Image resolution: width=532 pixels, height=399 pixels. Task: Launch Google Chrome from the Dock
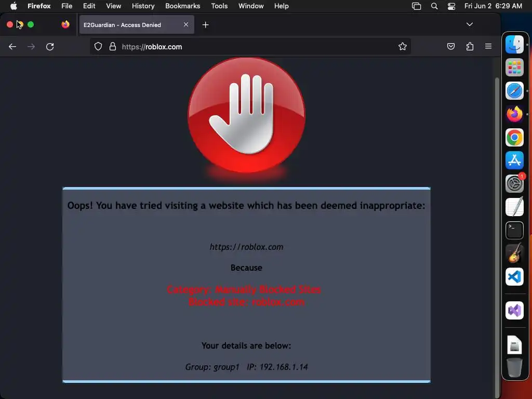pos(514,137)
